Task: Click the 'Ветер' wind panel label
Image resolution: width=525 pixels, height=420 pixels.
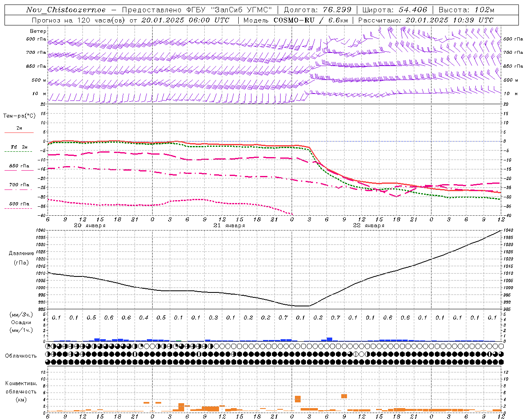Action: pyautogui.click(x=38, y=31)
